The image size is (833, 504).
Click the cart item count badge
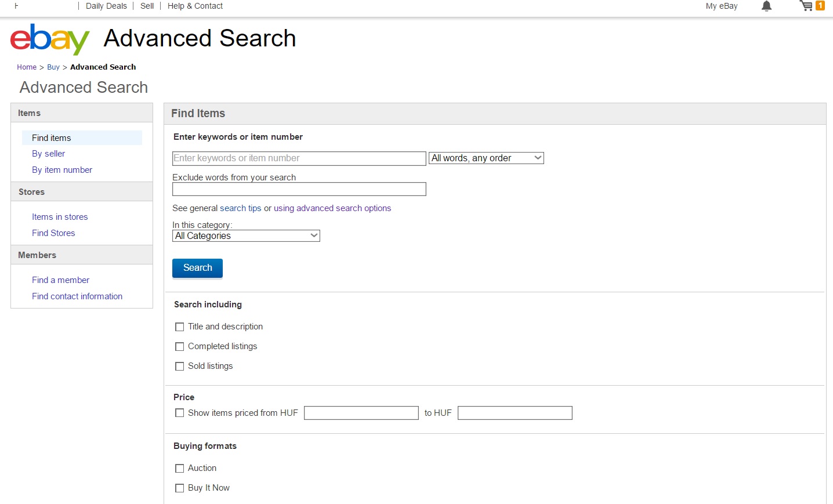click(x=820, y=5)
